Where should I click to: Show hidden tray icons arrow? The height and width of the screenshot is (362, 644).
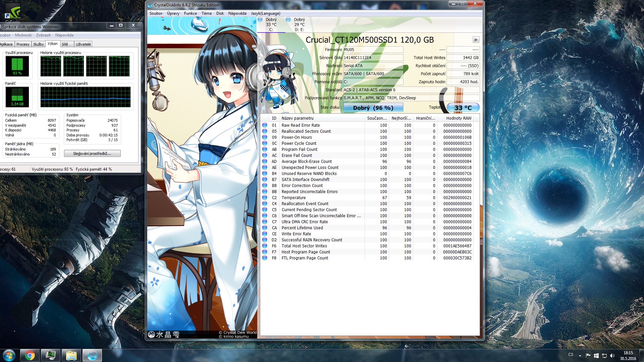coord(580,356)
